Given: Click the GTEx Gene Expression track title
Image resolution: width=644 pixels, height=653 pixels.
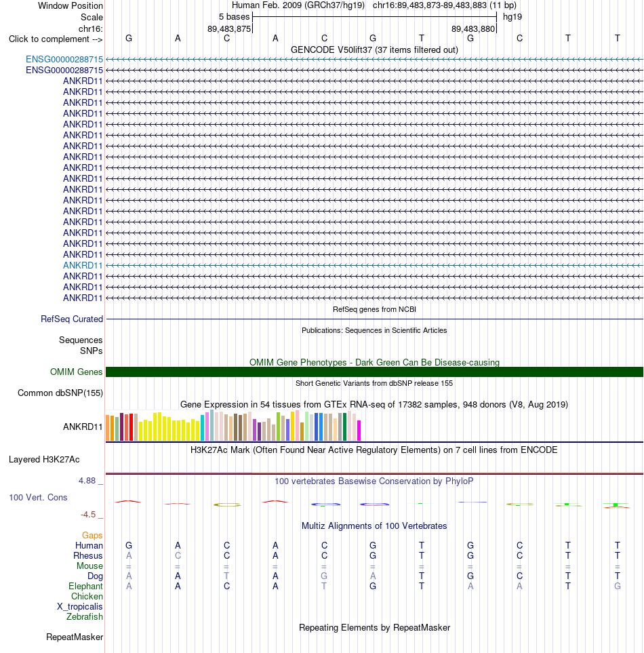Looking at the screenshot, I should coord(374,404).
